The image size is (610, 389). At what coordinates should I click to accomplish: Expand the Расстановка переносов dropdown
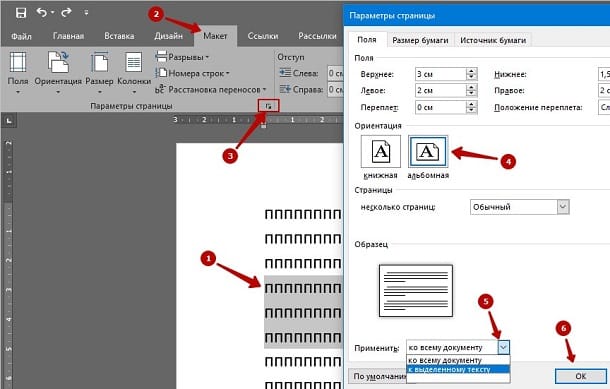pyautogui.click(x=210, y=89)
